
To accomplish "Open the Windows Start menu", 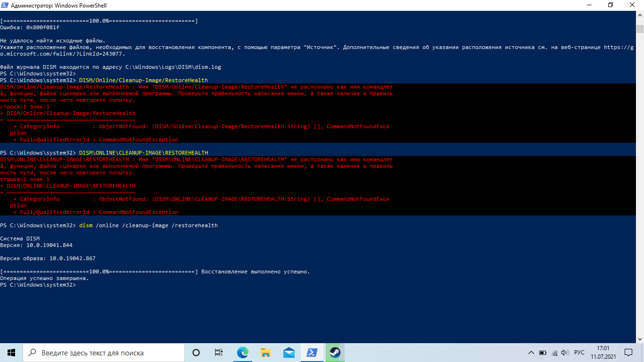I will coord(11,353).
